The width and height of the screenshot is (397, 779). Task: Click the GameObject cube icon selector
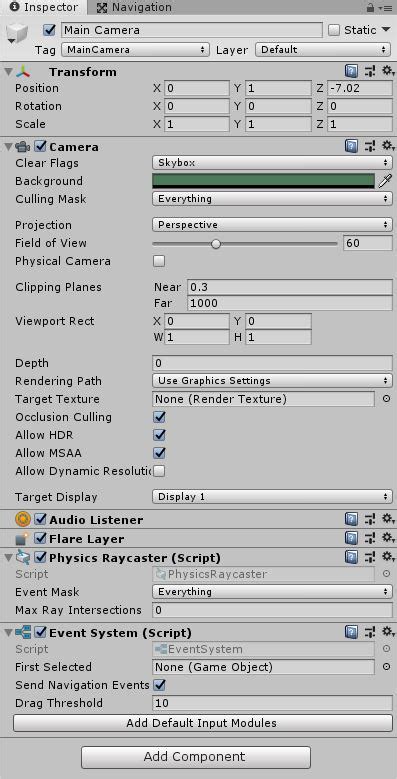[x=16, y=33]
